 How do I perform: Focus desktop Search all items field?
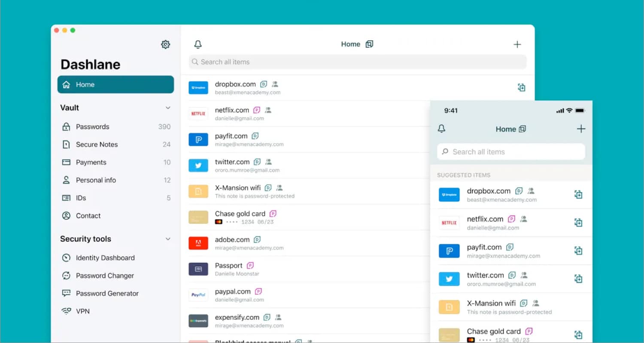click(x=358, y=62)
